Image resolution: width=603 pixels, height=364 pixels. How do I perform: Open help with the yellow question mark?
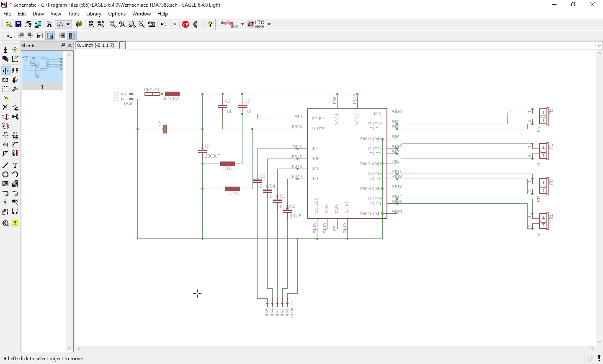(210, 24)
